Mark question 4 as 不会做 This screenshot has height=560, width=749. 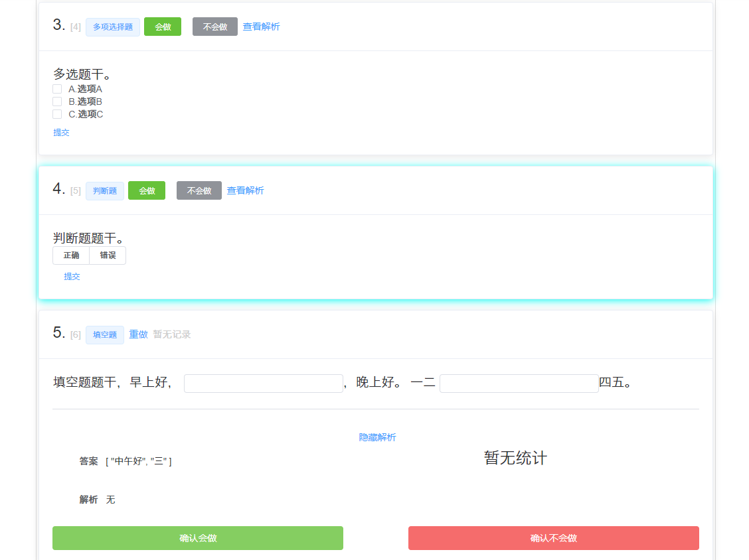pyautogui.click(x=199, y=191)
